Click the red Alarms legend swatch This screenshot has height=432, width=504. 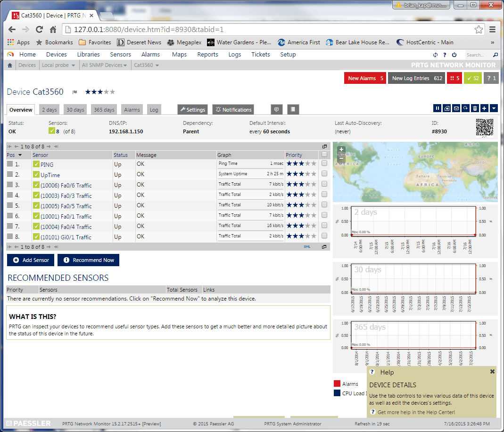pyautogui.click(x=337, y=383)
